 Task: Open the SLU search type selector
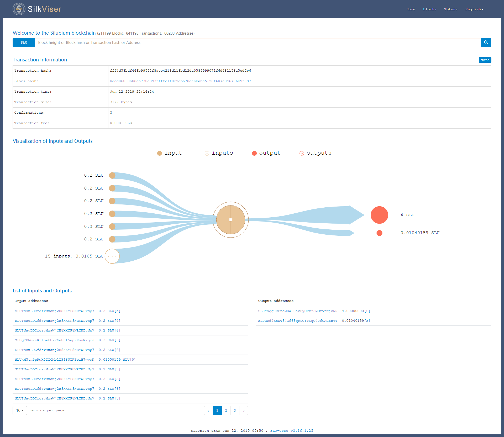[x=24, y=43]
